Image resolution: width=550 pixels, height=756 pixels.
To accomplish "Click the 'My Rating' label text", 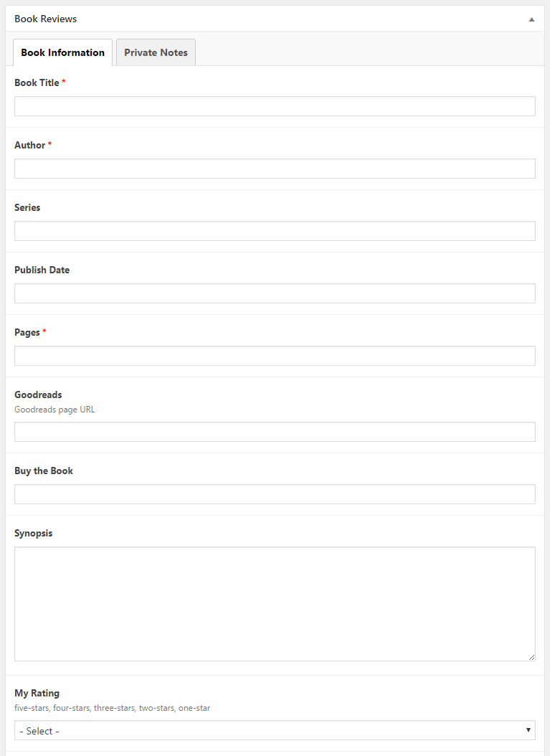I will point(37,693).
